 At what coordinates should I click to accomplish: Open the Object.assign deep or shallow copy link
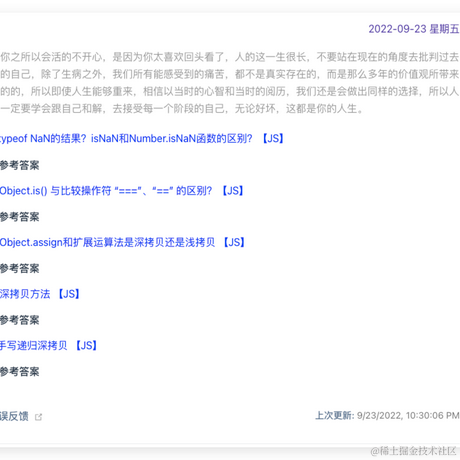pyautogui.click(x=122, y=242)
